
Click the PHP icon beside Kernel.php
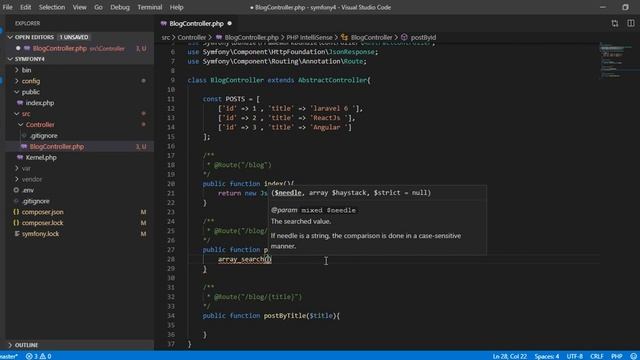(x=20, y=157)
